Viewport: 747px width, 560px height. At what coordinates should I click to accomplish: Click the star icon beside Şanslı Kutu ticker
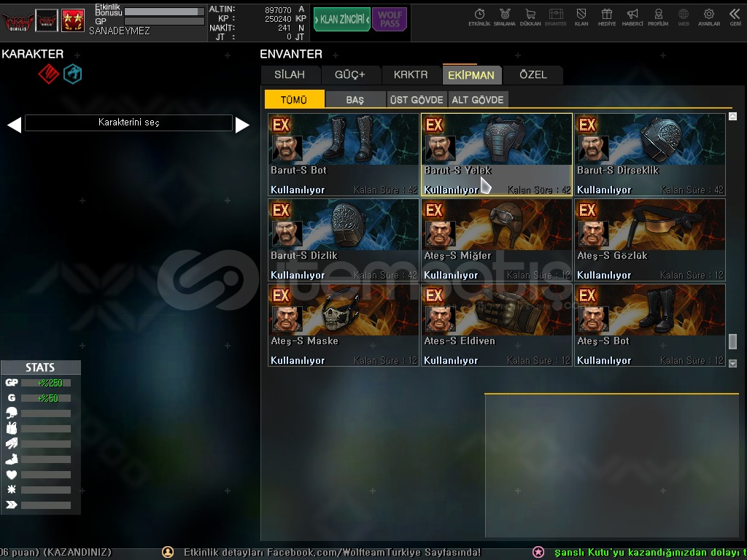(538, 553)
